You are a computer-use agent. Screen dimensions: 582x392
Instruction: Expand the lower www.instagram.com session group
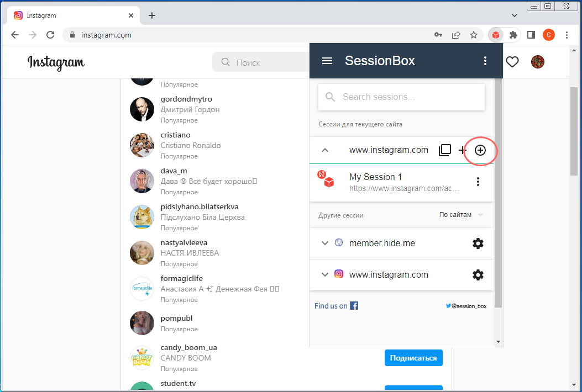325,275
